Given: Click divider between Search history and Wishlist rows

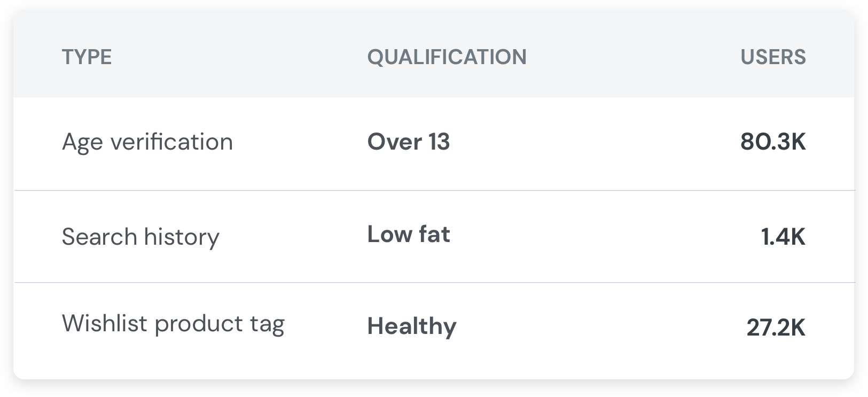Looking at the screenshot, I should [434, 282].
